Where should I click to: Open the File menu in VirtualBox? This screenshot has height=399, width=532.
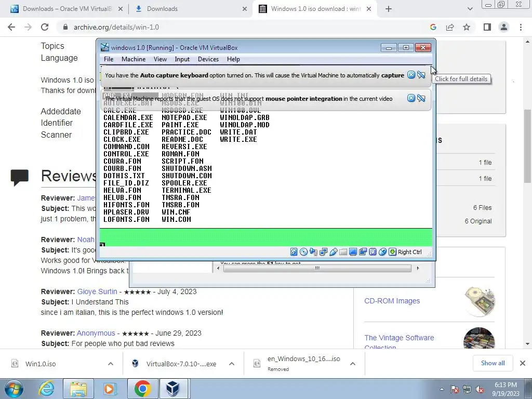109,59
